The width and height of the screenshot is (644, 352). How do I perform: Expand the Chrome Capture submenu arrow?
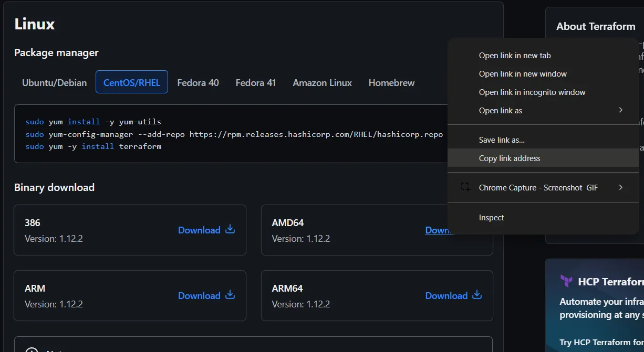(x=620, y=187)
